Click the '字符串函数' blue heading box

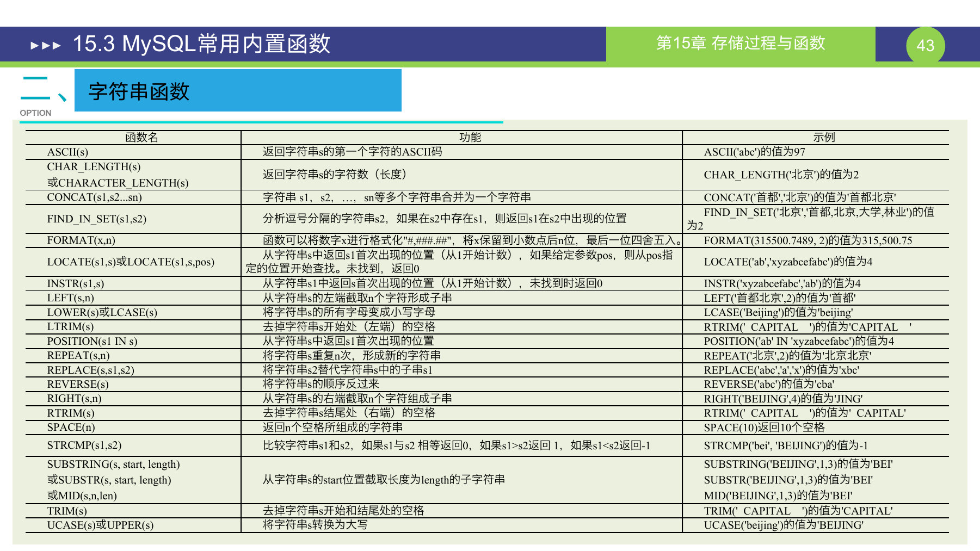point(238,90)
